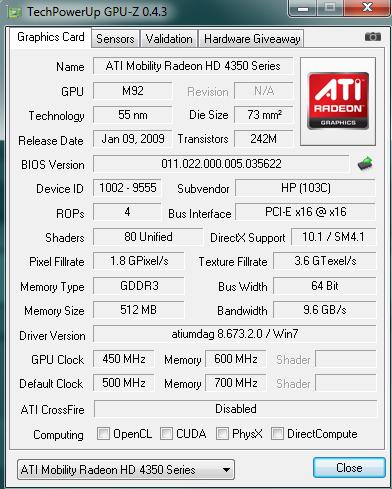The image size is (392, 489).
Task: Open the Validation tab
Action: click(x=169, y=39)
